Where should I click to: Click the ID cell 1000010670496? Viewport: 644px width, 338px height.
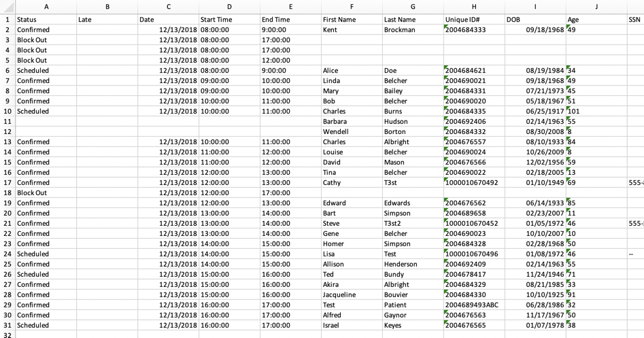point(473,254)
